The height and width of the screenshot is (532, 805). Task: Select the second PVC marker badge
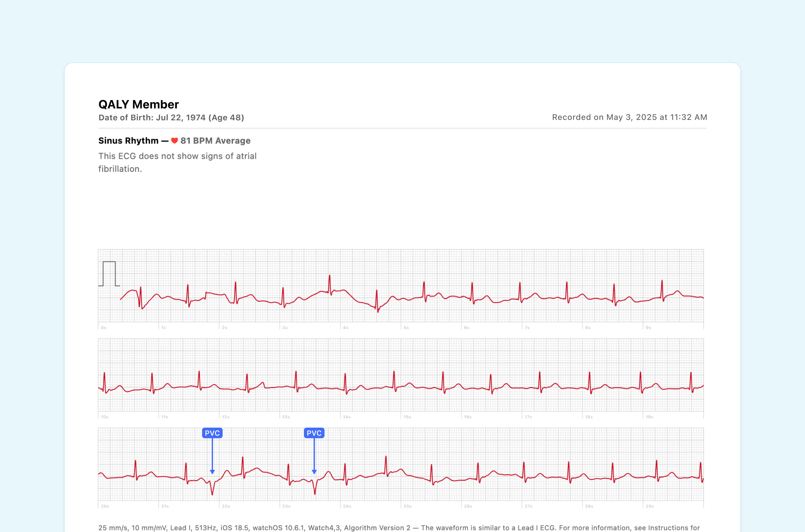[x=315, y=433]
